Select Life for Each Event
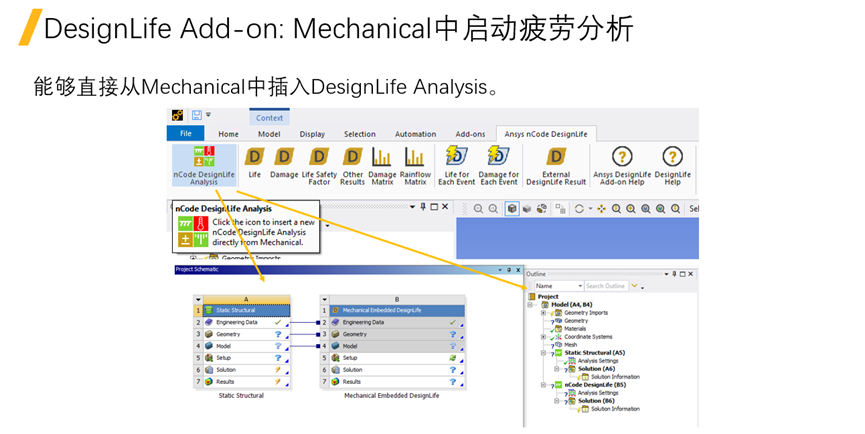Image resolution: width=865 pixels, height=434 pixels. [x=457, y=165]
